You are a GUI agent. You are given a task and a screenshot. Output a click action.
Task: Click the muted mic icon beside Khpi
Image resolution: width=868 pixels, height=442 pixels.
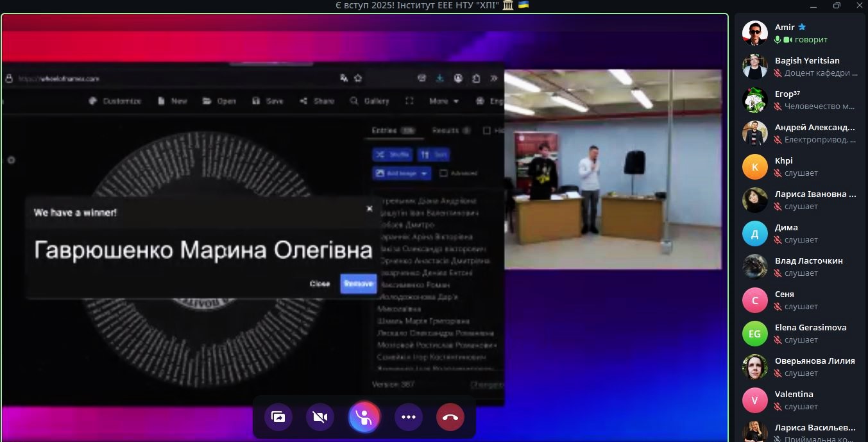point(778,173)
